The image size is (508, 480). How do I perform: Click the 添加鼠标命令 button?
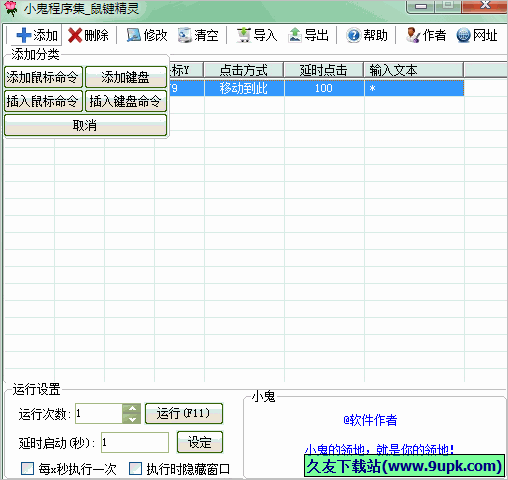pos(43,77)
